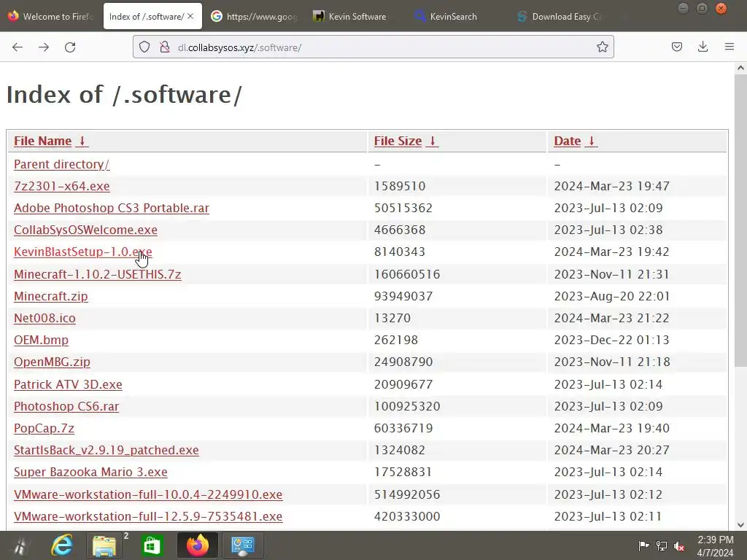Download Minecraft.zip

[x=51, y=296]
